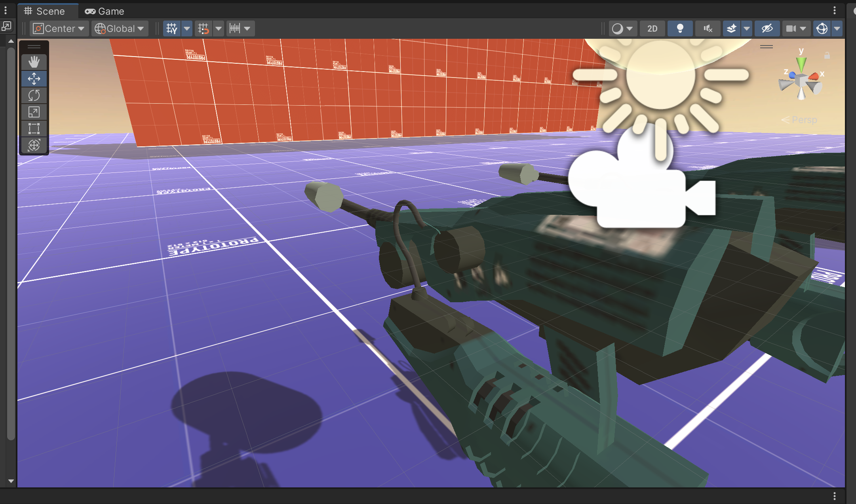The width and height of the screenshot is (856, 504).
Task: Toggle scene lighting on or off
Action: [679, 28]
